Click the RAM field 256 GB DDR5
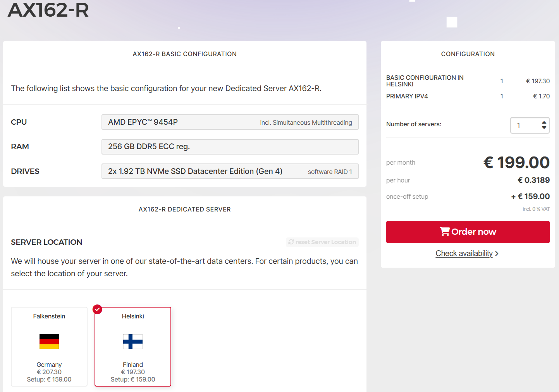 (230, 147)
